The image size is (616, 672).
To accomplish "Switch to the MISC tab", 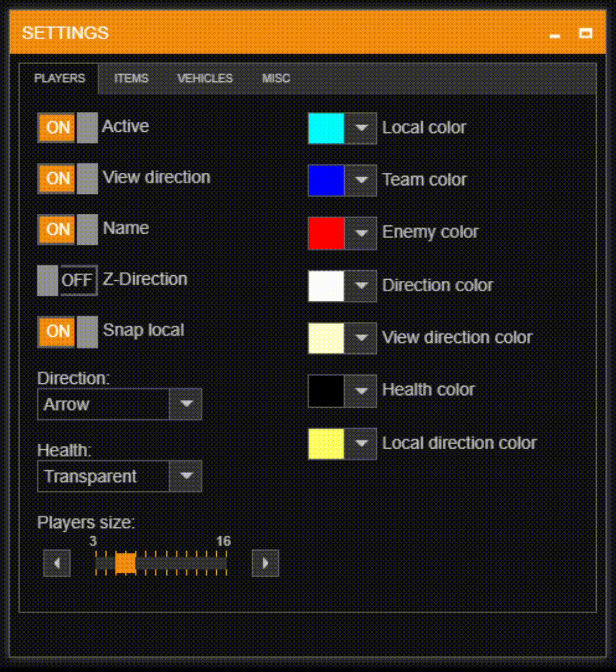I will (276, 79).
